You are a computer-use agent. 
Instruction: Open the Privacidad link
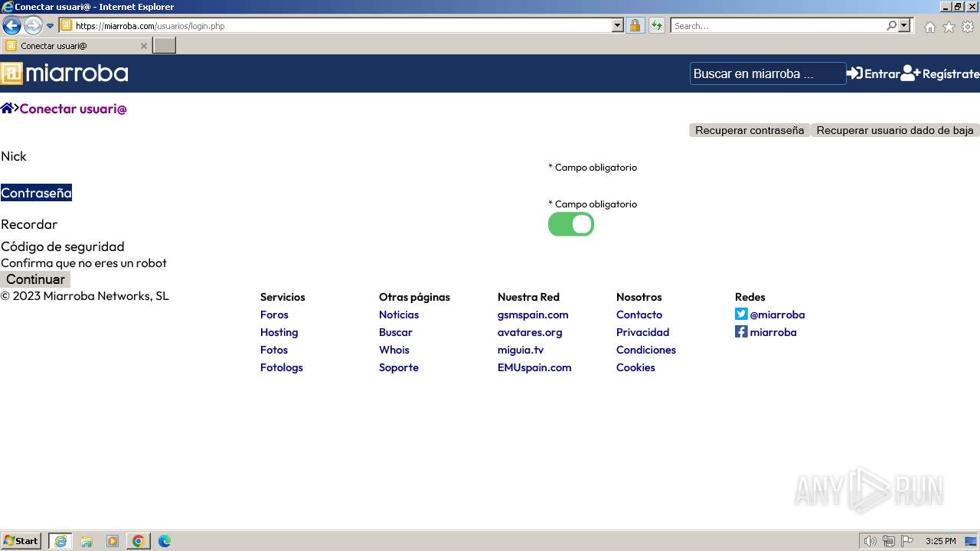643,332
